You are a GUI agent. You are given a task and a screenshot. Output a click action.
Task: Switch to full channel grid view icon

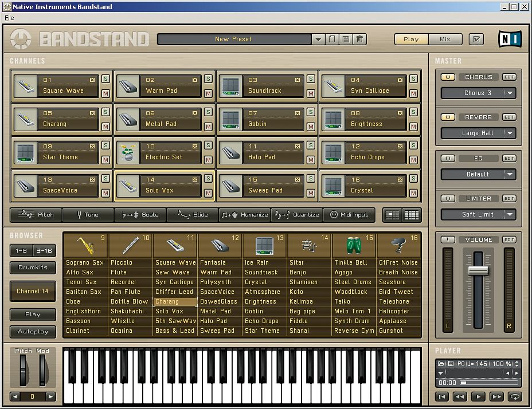point(412,215)
